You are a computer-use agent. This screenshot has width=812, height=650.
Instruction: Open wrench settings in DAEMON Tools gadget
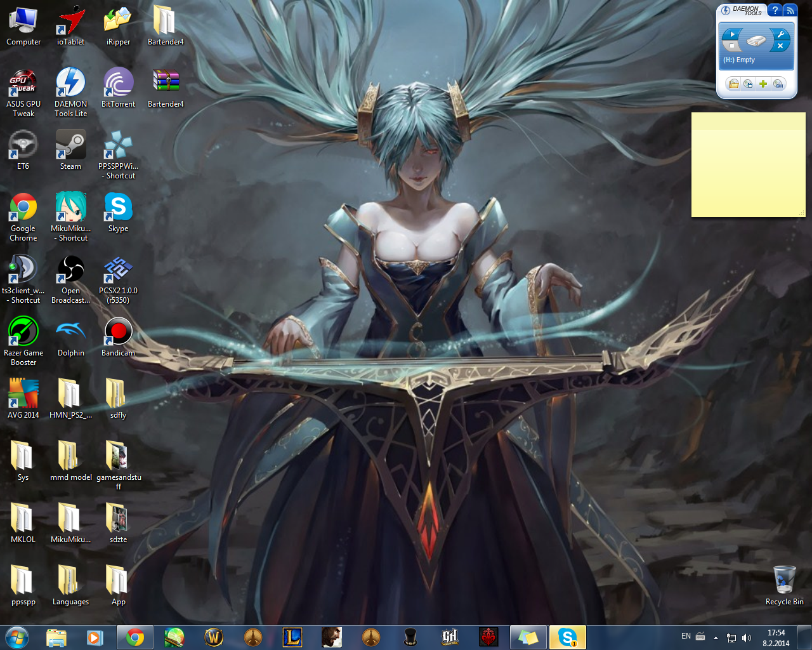780,34
